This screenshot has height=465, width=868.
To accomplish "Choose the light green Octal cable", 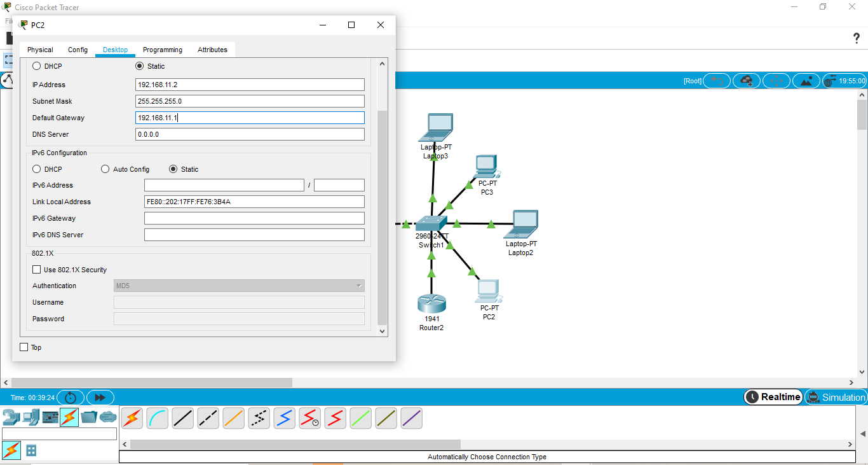I will [x=361, y=418].
